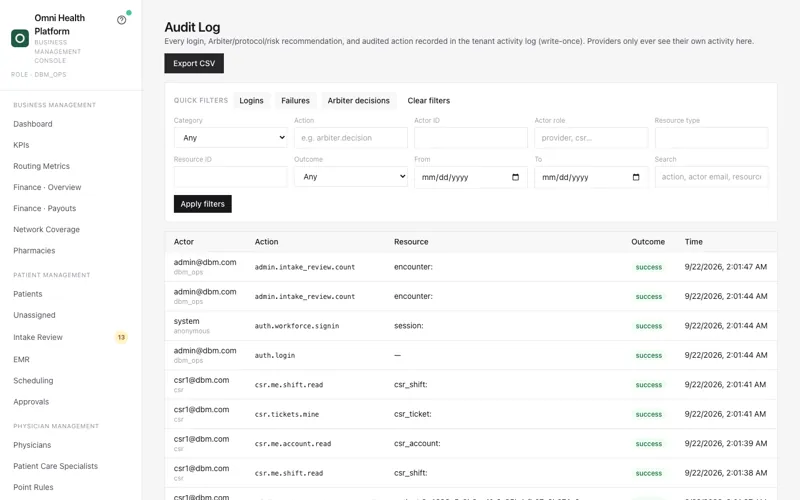Click the Outcome column header
This screenshot has width=800, height=500.
(x=648, y=242)
